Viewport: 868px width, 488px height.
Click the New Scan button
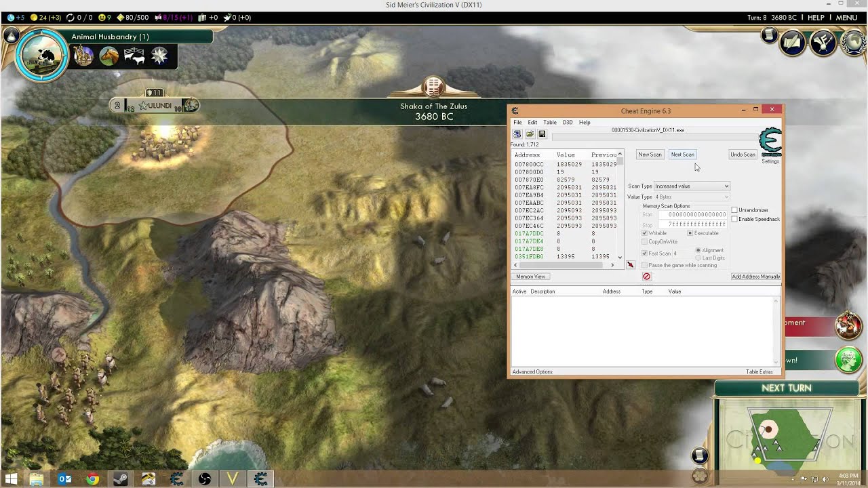650,155
